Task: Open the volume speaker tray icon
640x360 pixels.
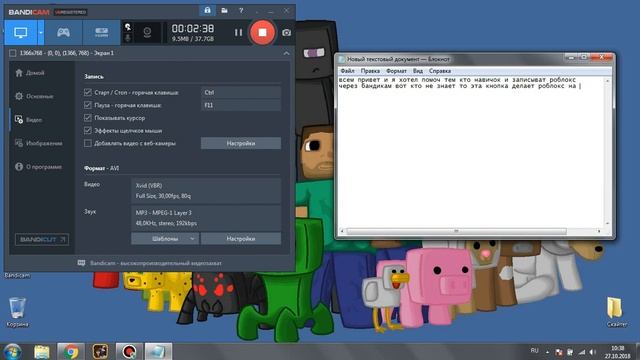Action: (593, 352)
